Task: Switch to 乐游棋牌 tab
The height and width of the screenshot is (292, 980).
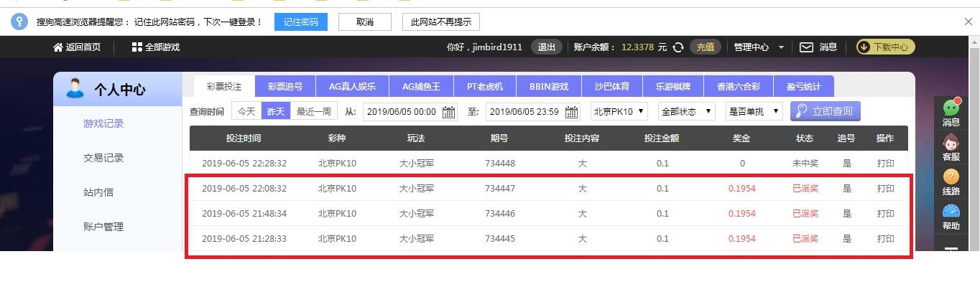Action: click(x=672, y=86)
